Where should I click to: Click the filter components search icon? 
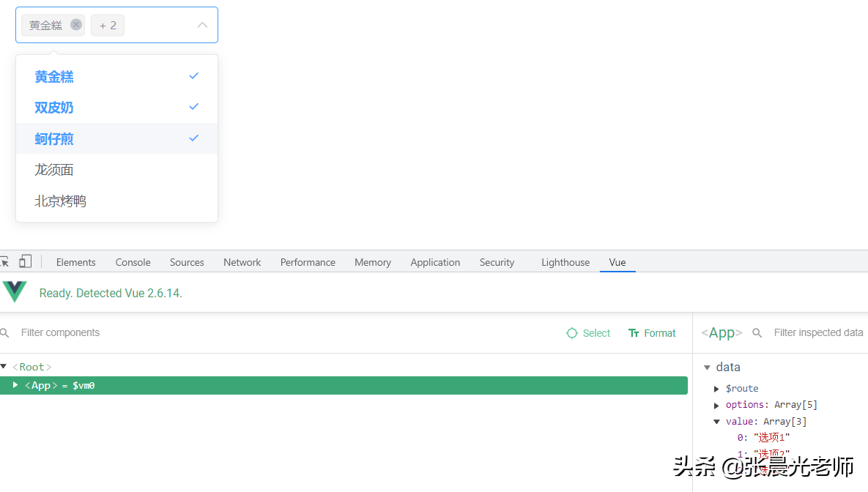(x=5, y=332)
